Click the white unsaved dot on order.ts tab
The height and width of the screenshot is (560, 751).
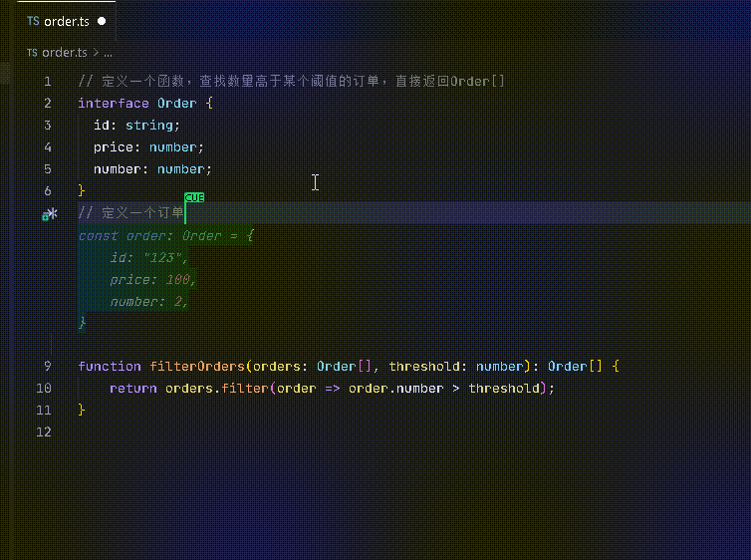102,21
